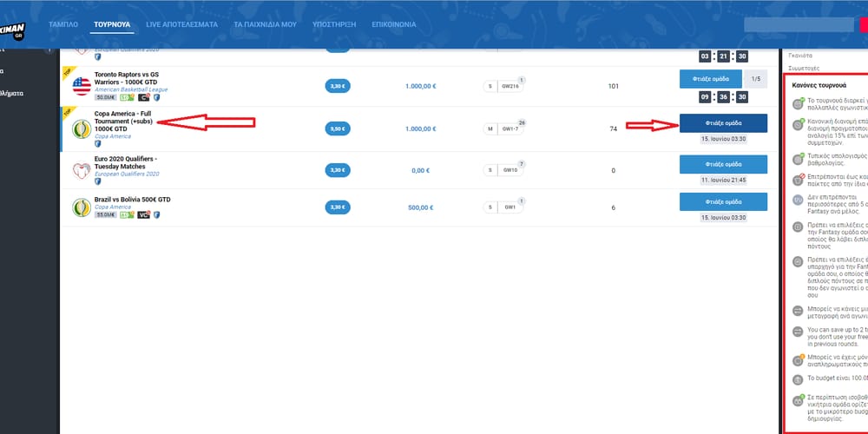Screen dimensions: 868x434
Task: Click Copa America league link under Brazil vs Bolivia
Action: (x=113, y=207)
